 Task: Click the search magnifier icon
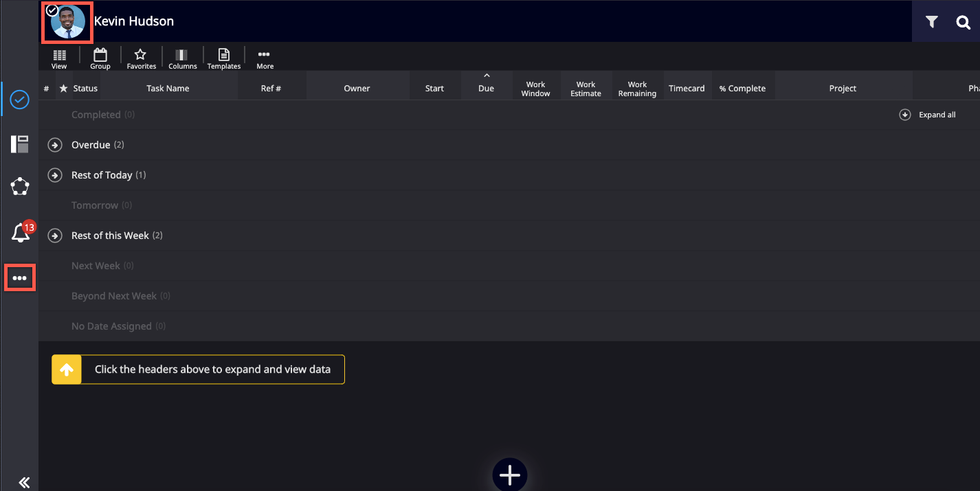(x=963, y=22)
